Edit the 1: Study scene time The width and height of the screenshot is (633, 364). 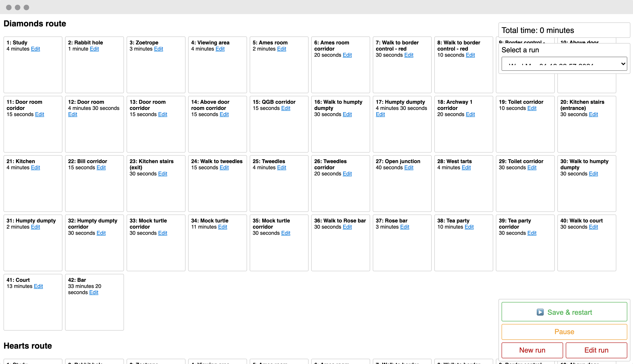[35, 49]
